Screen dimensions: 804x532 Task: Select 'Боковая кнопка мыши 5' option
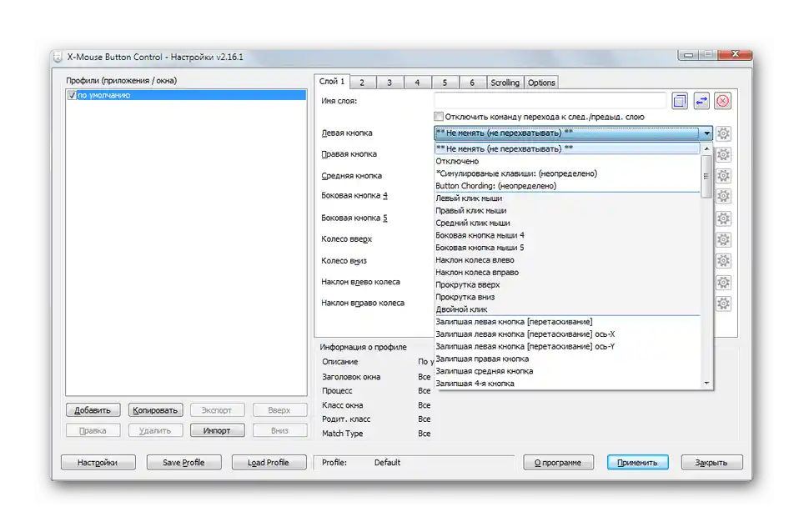point(567,248)
